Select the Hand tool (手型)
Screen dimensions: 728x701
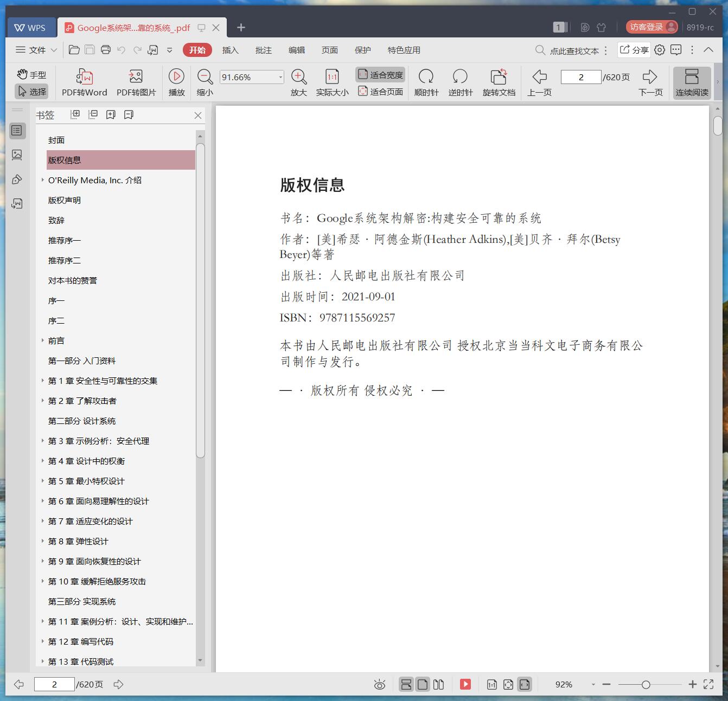(31, 74)
